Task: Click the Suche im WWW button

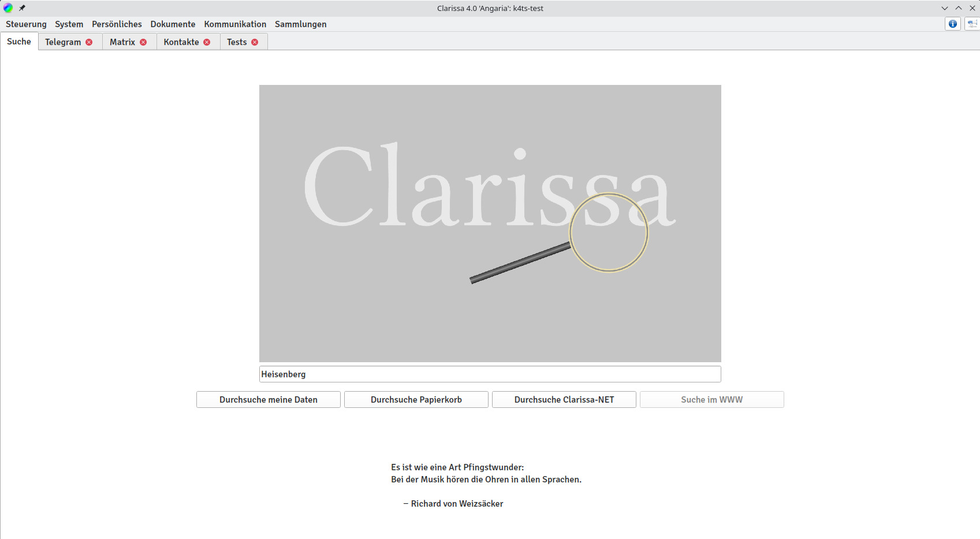Action: coord(712,400)
